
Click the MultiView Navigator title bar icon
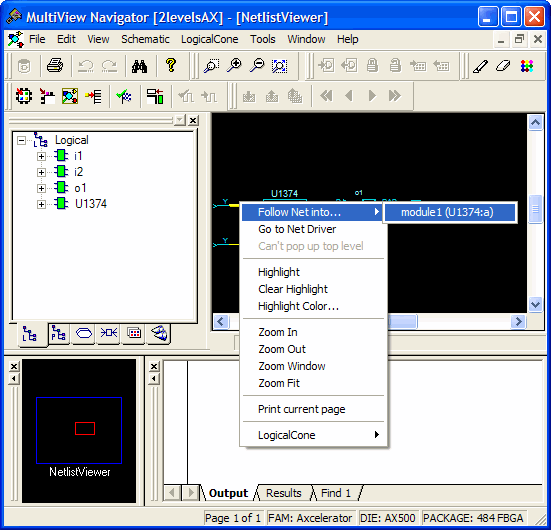[14, 17]
